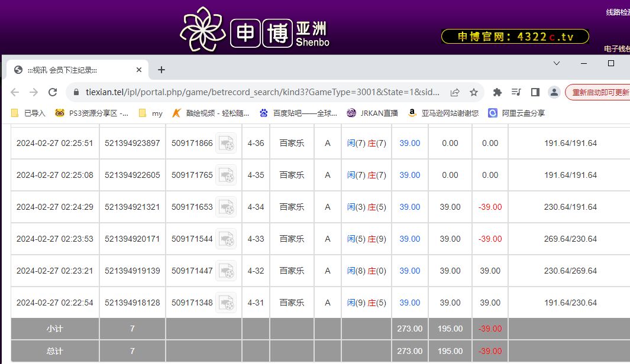Open the browser extensions puzzle icon
The image size is (630, 364).
coord(497,92)
